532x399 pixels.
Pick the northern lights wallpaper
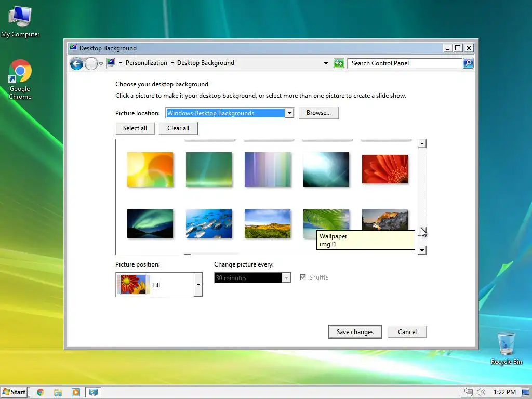click(x=150, y=223)
